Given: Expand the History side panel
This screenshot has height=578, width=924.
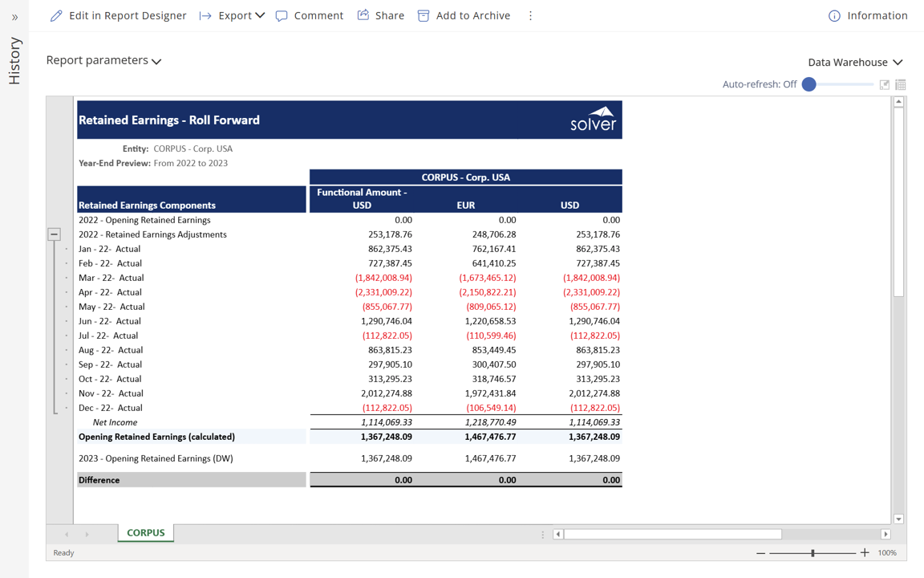Looking at the screenshot, I should pos(14,17).
